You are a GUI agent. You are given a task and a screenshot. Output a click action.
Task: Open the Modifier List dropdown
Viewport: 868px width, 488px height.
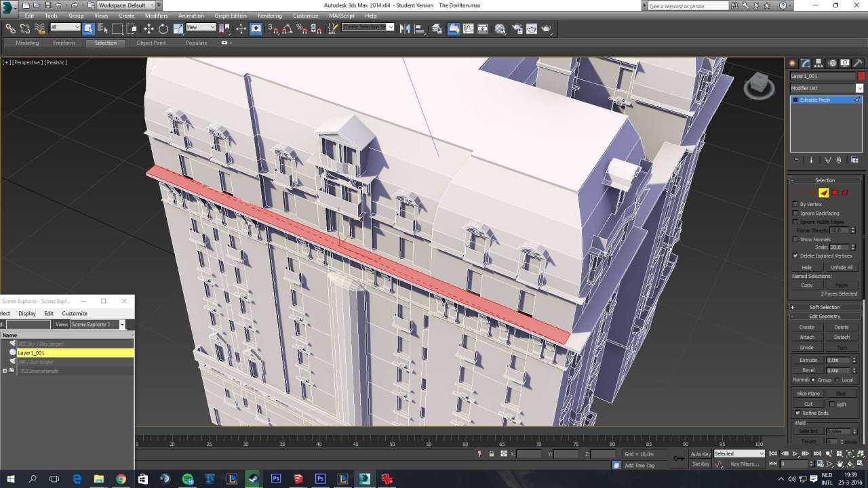(827, 88)
